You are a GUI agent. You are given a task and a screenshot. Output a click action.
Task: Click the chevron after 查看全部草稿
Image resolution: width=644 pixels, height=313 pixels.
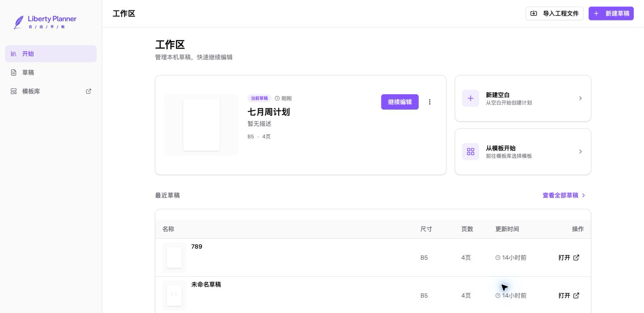coord(584,195)
